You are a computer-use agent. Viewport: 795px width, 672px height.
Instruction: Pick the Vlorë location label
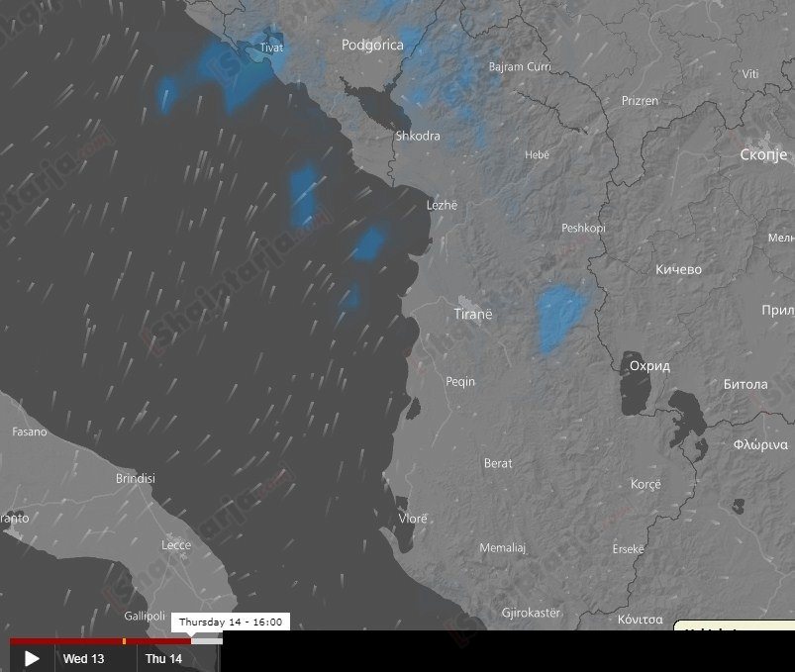pos(413,519)
